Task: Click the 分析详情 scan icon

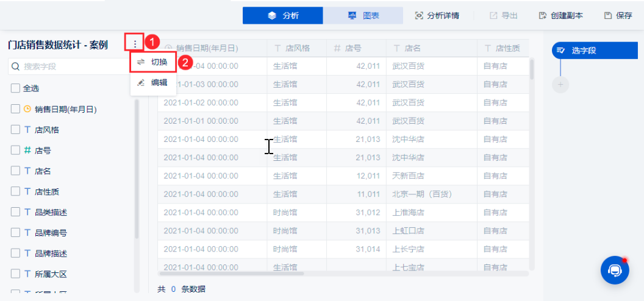Action: pyautogui.click(x=418, y=16)
